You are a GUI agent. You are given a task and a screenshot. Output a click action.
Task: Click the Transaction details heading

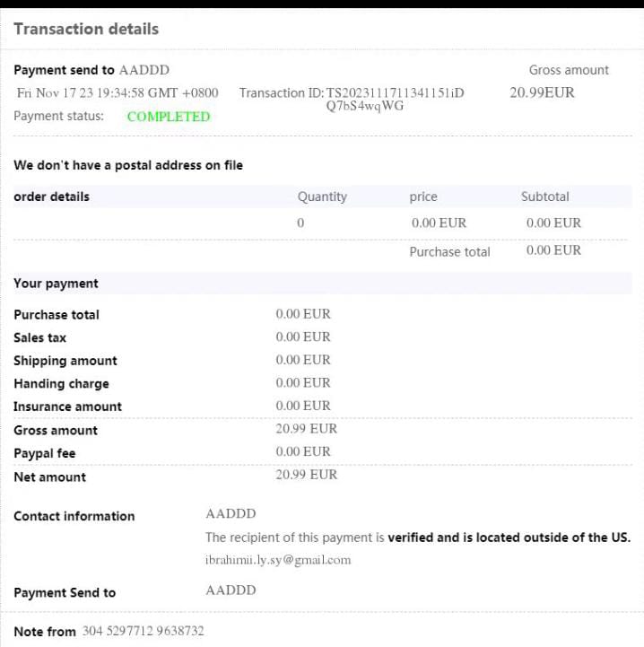coord(86,29)
